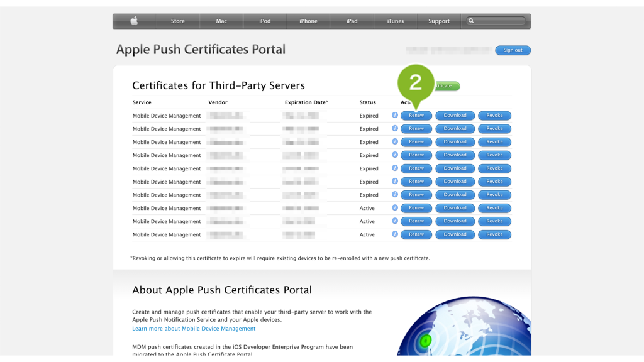Click the green numbered step 2 marker
The width and height of the screenshot is (644, 362).
tap(416, 82)
